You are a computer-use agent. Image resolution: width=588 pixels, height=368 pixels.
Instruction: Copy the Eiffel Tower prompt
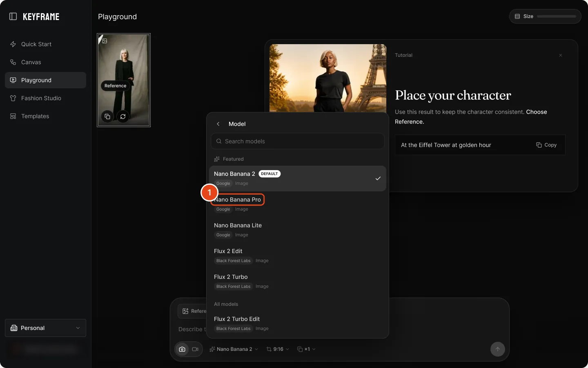coord(546,145)
